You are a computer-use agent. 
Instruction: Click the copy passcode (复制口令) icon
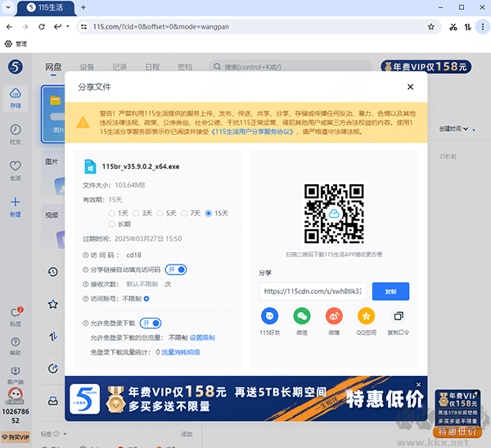399,316
